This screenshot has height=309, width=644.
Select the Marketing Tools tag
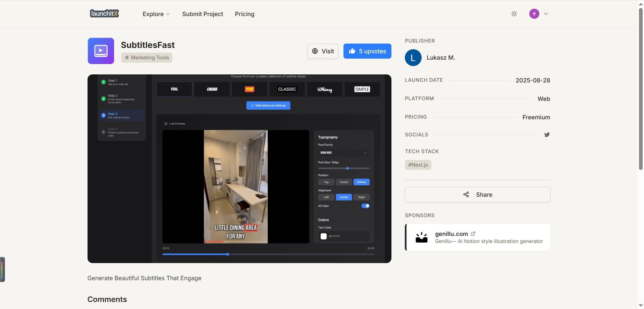coord(147,58)
